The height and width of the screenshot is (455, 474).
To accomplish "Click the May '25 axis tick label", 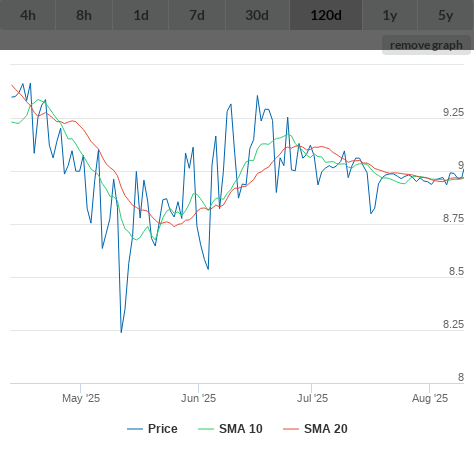I will [x=81, y=398].
